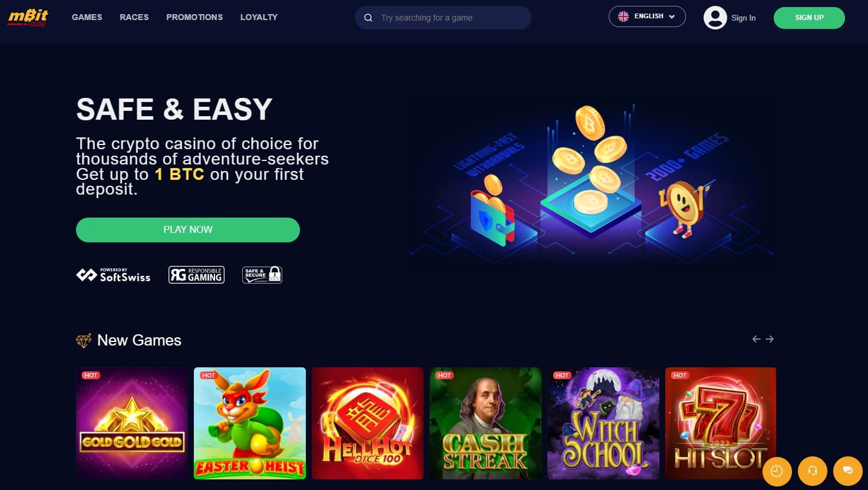Open the user avatar icon
This screenshot has width=868, height=490.
(715, 18)
